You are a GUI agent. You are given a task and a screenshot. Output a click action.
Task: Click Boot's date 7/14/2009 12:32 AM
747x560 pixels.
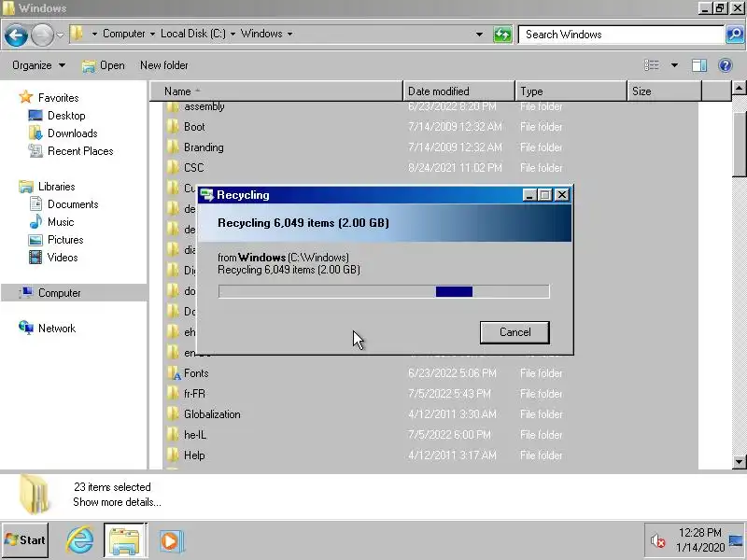coord(455,127)
